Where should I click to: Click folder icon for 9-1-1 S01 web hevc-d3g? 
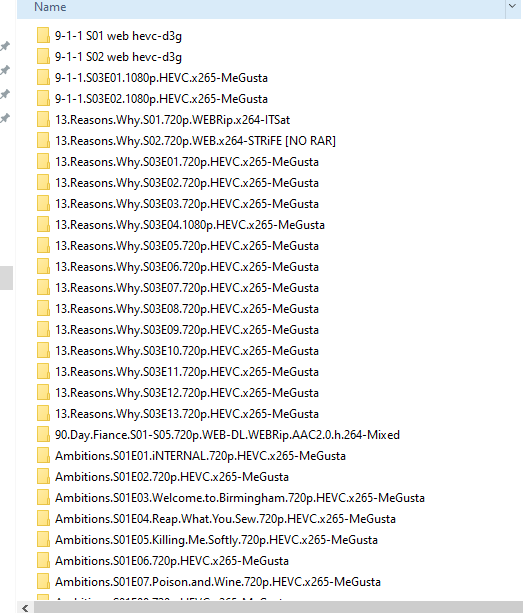point(43,35)
